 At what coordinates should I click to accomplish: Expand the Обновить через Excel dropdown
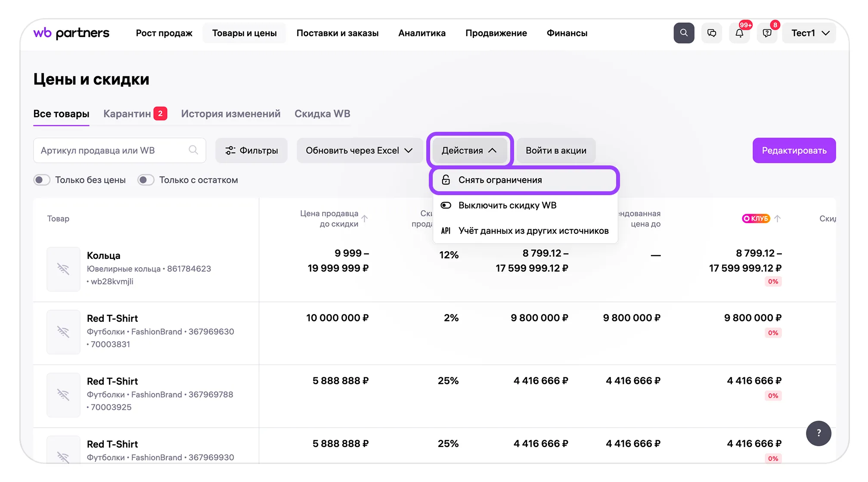click(x=360, y=150)
